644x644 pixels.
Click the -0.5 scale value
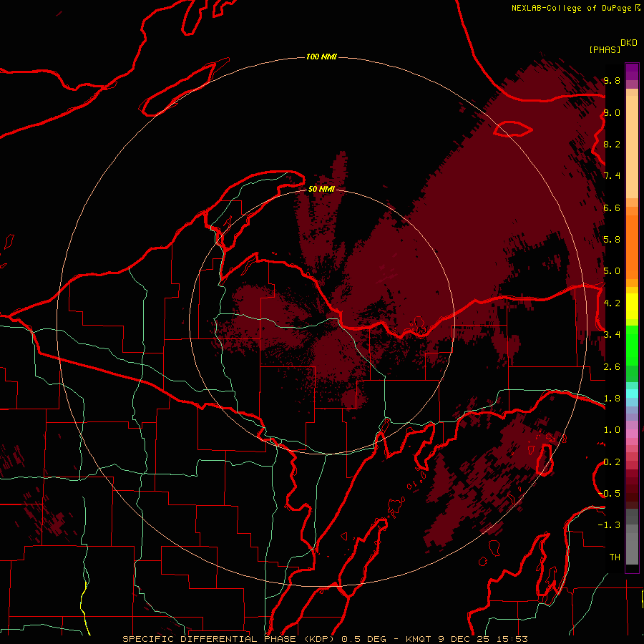tap(609, 493)
